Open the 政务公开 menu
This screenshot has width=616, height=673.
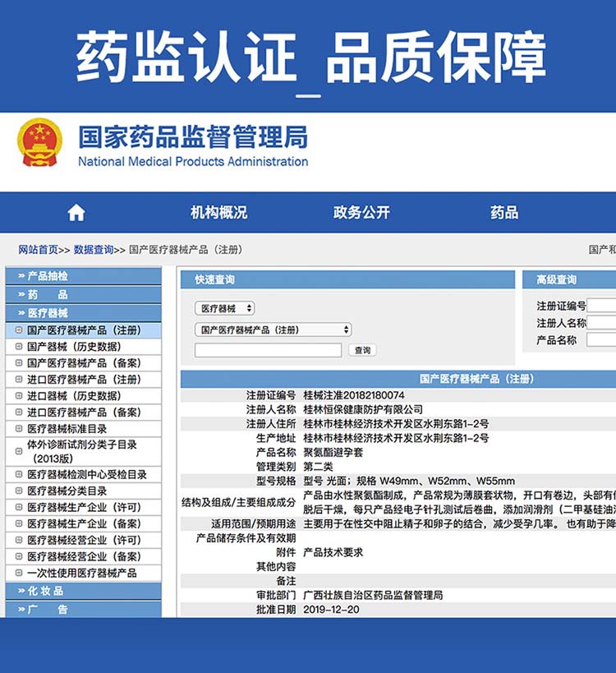click(361, 213)
